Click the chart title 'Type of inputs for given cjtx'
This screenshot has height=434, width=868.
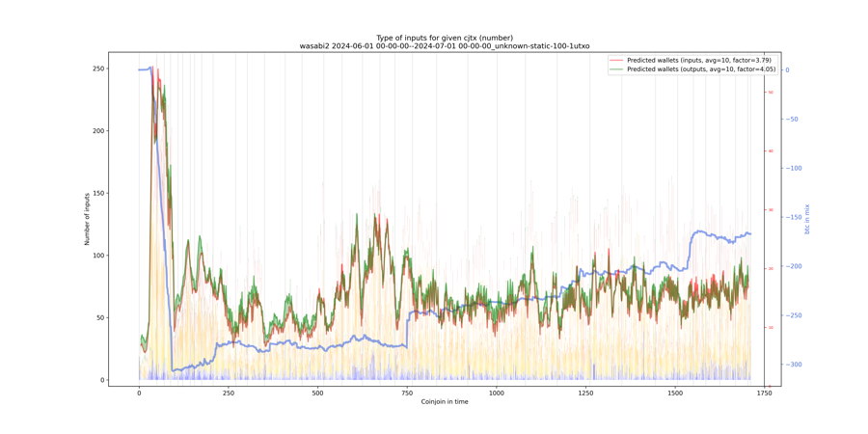coord(445,38)
